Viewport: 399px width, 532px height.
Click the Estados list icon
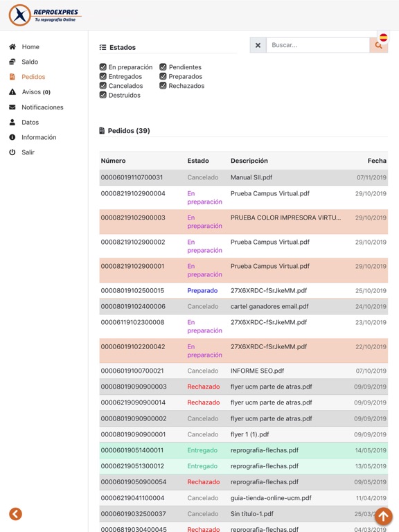(x=103, y=47)
